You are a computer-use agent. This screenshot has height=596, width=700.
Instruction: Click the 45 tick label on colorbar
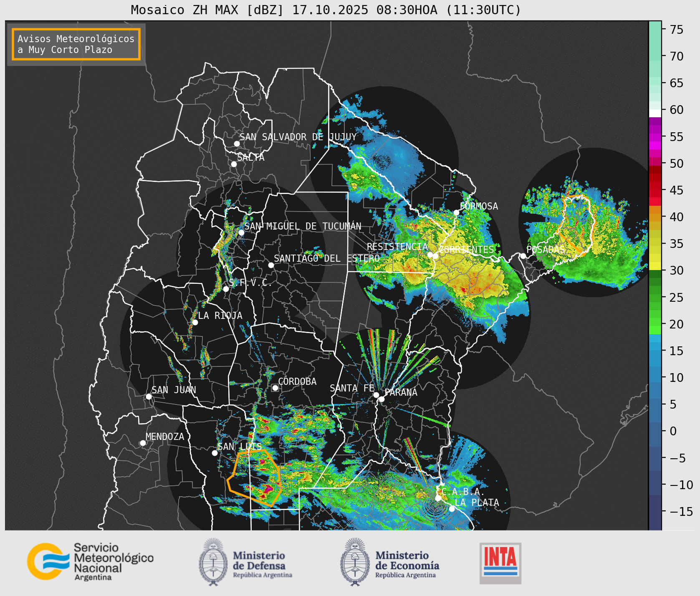[677, 190]
